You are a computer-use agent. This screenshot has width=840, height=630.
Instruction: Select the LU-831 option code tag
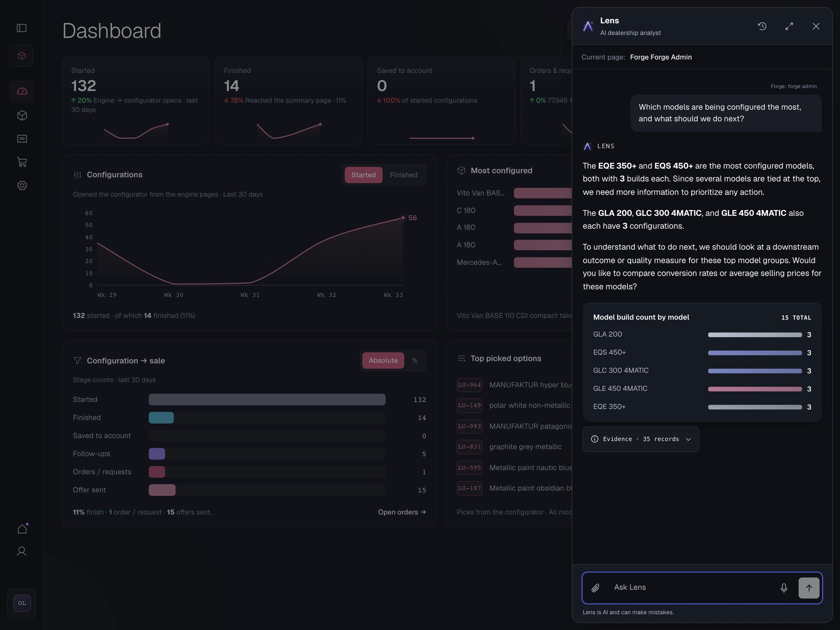469,447
